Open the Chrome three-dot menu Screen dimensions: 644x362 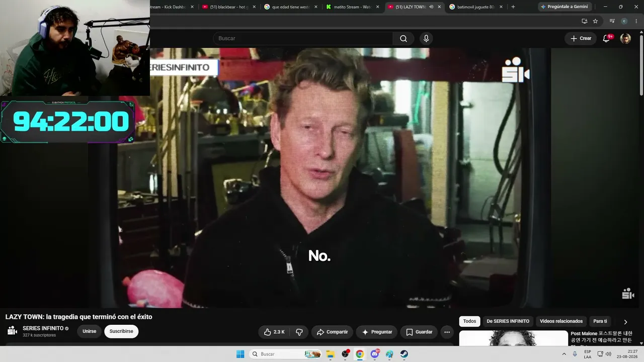coord(636,21)
